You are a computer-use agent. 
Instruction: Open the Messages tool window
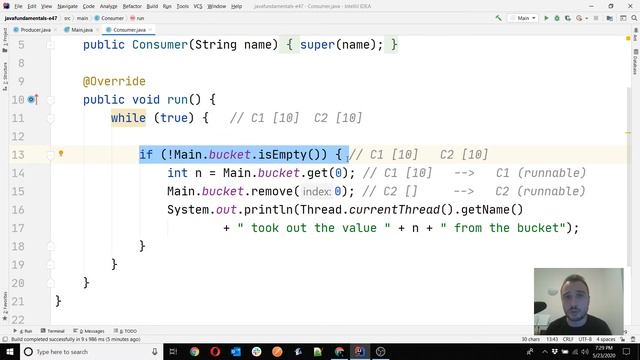pyautogui.click(x=89, y=331)
